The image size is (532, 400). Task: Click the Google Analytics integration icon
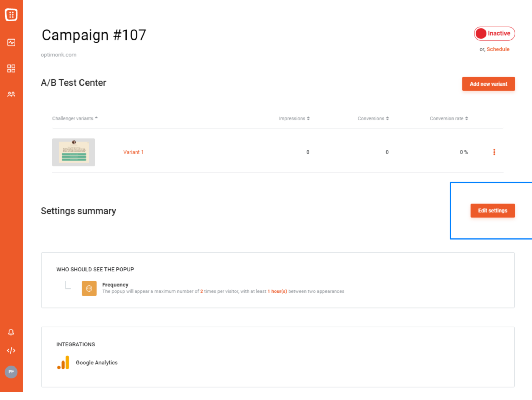tap(63, 362)
